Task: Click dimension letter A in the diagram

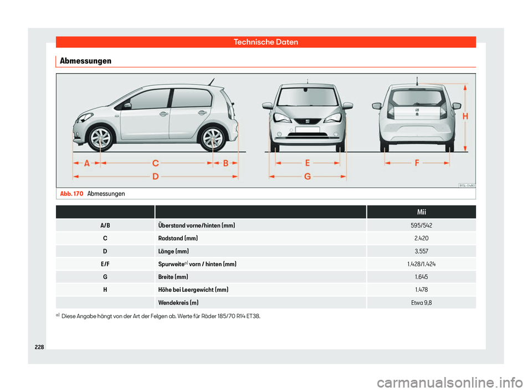Action: (87, 163)
